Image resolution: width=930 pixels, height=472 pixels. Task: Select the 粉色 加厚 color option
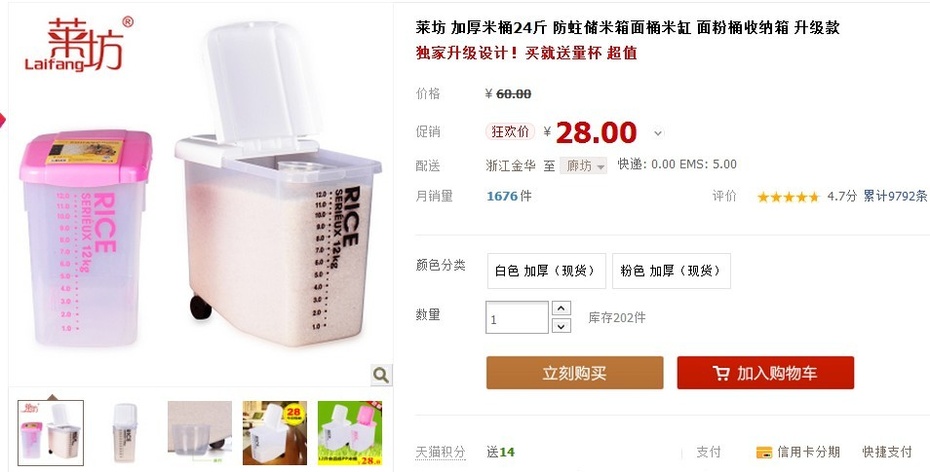[671, 271]
